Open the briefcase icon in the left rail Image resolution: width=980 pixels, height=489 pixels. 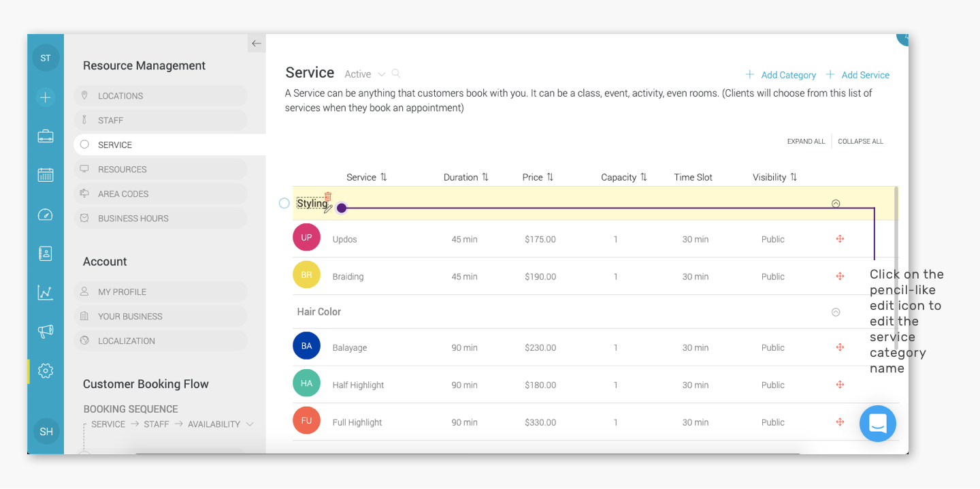pyautogui.click(x=46, y=136)
